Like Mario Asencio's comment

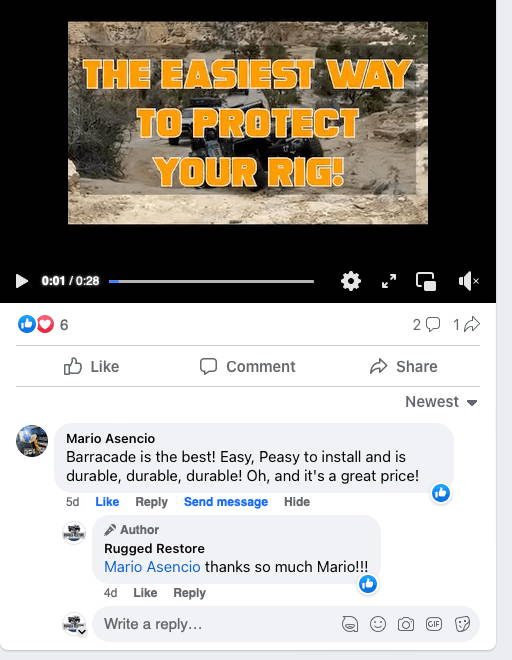click(x=107, y=502)
